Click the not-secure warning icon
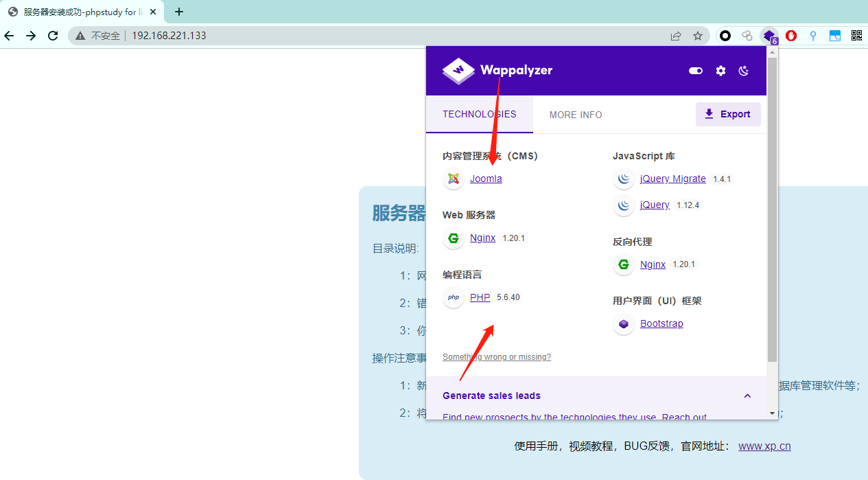This screenshot has height=480, width=868. [80, 36]
